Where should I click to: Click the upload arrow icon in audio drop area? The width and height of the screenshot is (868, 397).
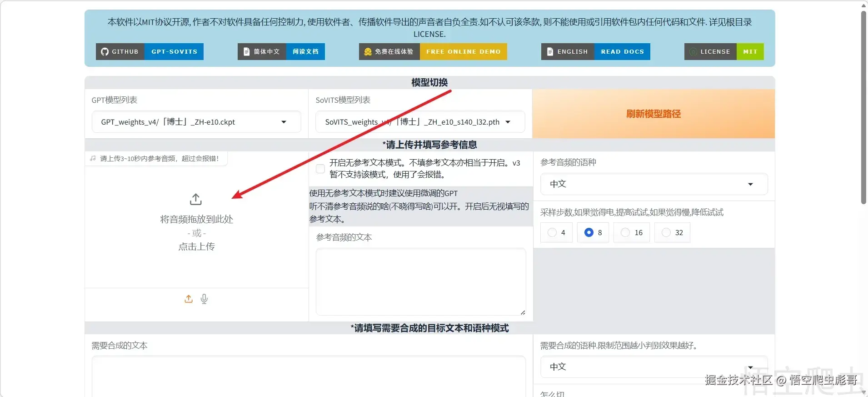196,199
